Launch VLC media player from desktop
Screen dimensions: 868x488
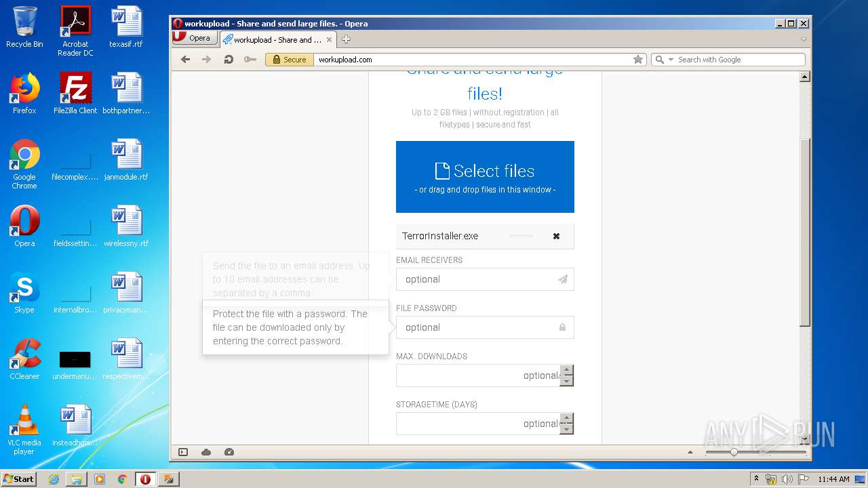(x=24, y=430)
